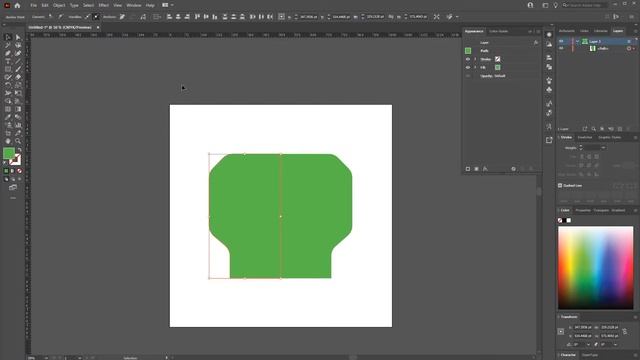640x360 pixels.
Task: Expand the Stroke row arrow in Appearance
Action: pos(475,59)
